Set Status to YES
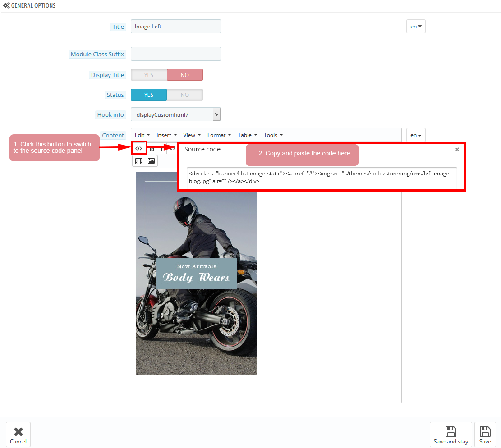The image size is (501, 448). (148, 95)
